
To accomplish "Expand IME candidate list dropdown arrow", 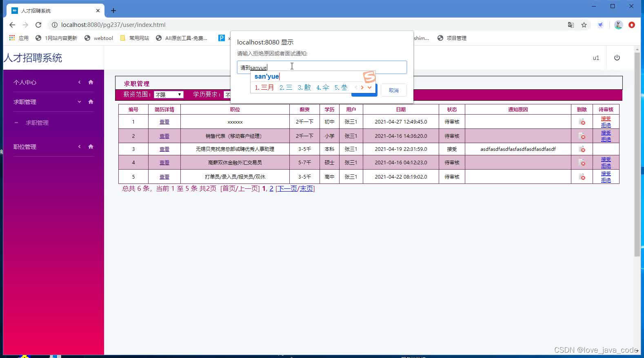I will tap(369, 87).
